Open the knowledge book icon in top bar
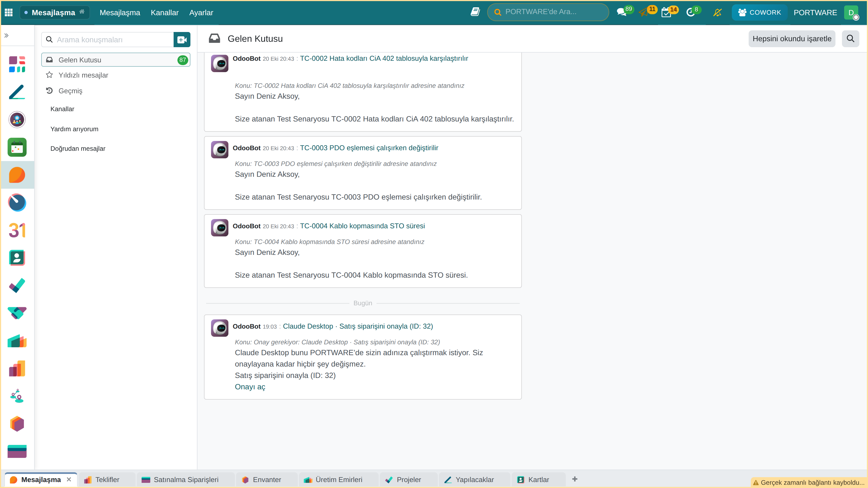This screenshot has height=488, width=868. pos(475,12)
